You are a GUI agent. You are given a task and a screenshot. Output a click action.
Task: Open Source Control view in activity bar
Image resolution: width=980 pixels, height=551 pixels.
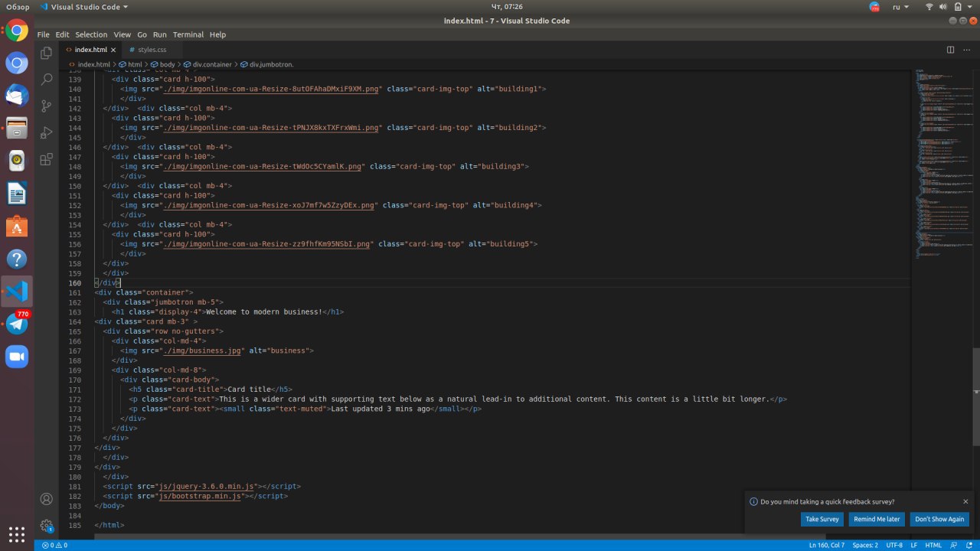click(x=46, y=106)
